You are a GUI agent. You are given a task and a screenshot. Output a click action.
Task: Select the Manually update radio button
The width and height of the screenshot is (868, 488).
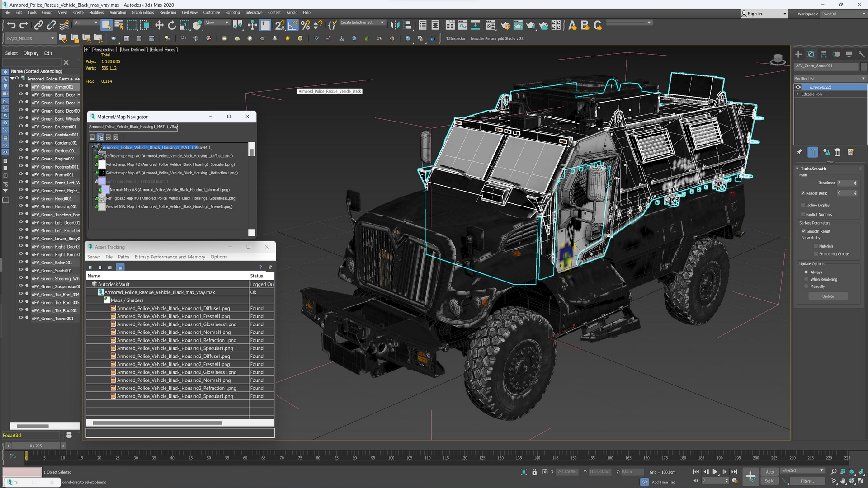(806, 286)
